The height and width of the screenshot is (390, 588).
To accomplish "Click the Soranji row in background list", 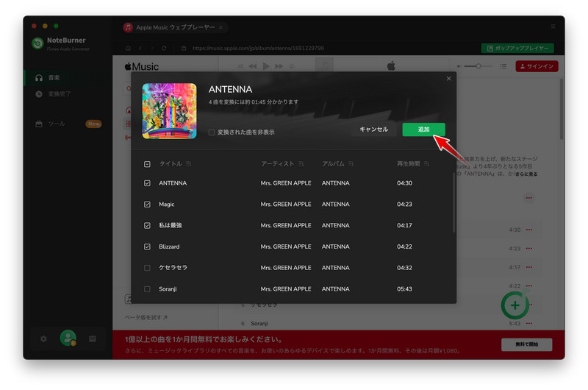I will [387, 324].
